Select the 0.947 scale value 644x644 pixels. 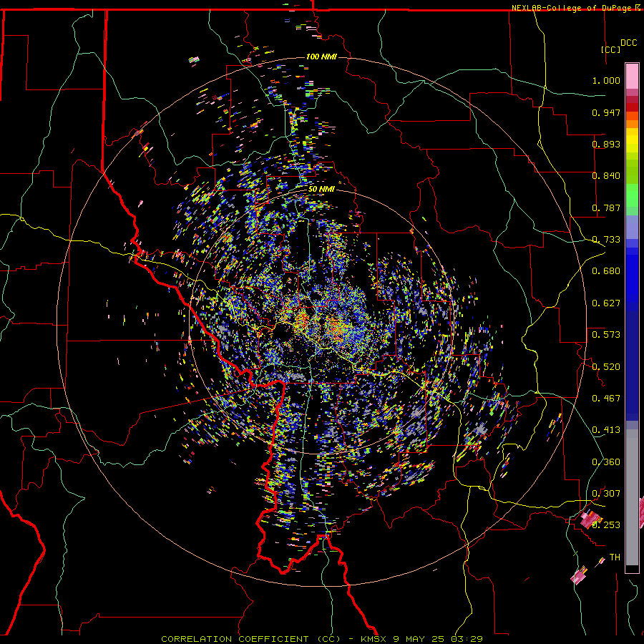pos(606,112)
